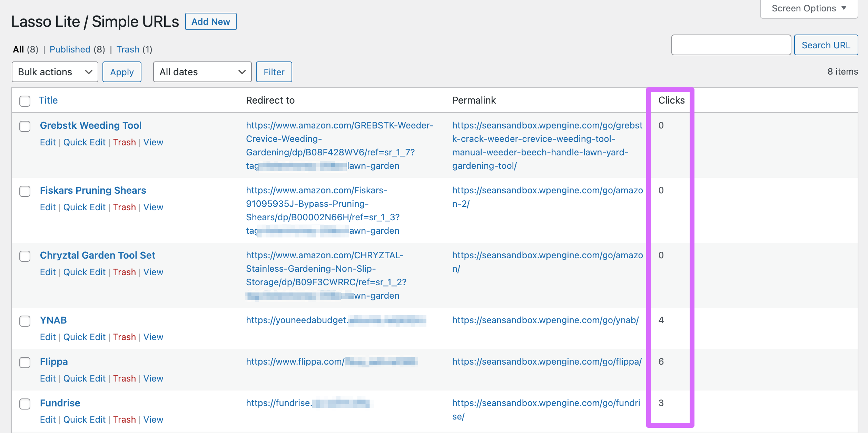This screenshot has height=433, width=868.
Task: Click Edit under Chryztal Garden Tool Set
Action: [48, 272]
